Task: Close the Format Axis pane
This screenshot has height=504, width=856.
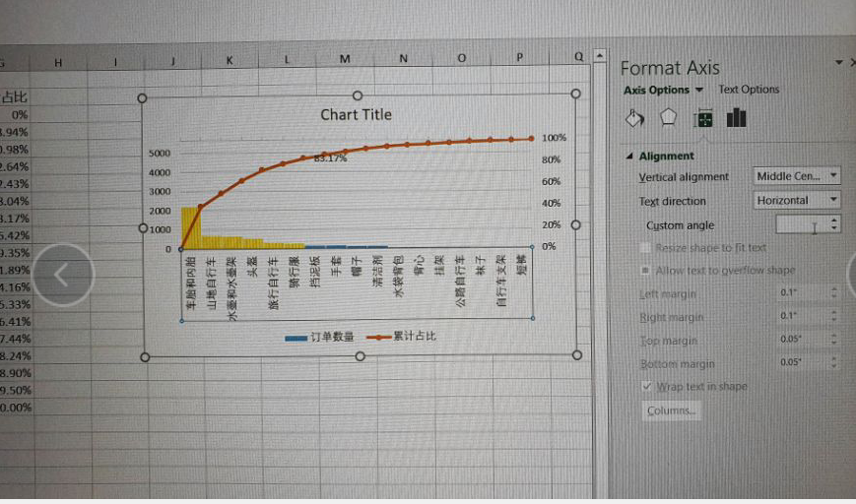Action: click(x=853, y=63)
